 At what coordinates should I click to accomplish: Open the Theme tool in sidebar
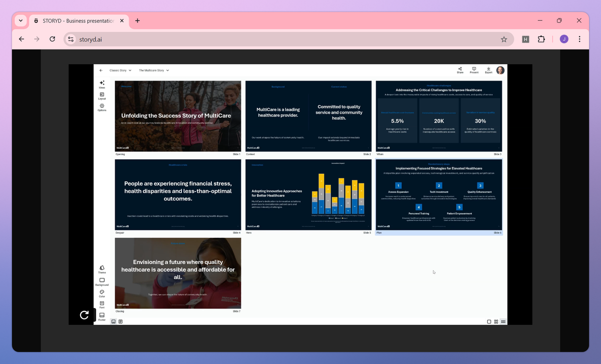click(102, 269)
